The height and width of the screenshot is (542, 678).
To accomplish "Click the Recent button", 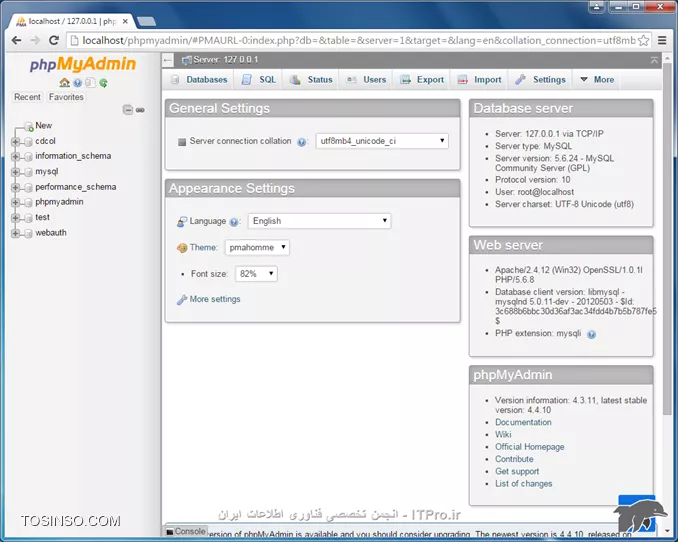I will (x=27, y=97).
